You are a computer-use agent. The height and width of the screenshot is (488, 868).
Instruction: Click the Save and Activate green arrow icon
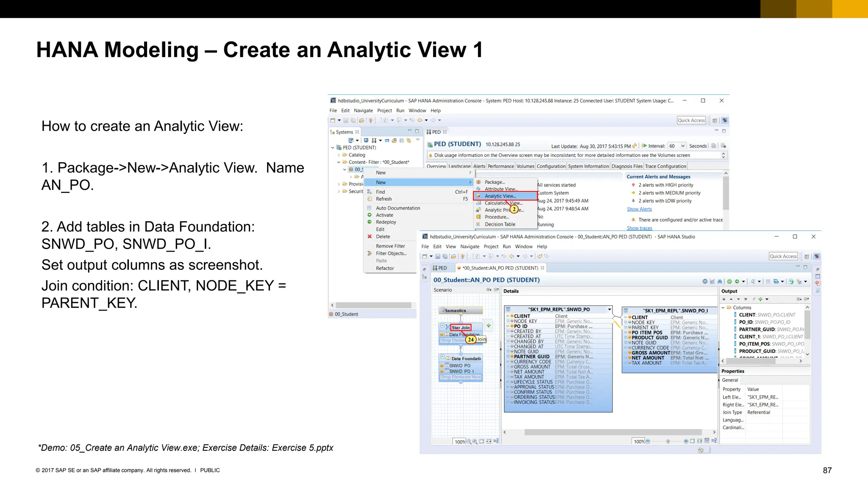(737, 281)
